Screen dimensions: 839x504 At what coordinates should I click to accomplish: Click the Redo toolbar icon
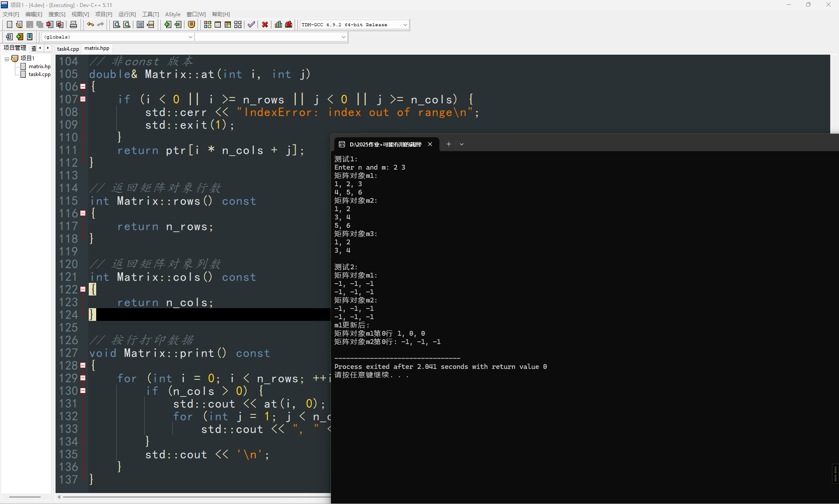[101, 24]
